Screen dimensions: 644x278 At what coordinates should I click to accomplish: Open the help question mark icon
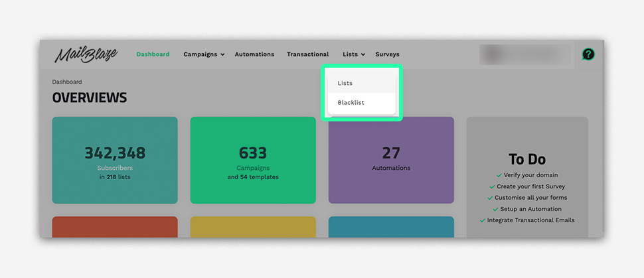click(588, 54)
